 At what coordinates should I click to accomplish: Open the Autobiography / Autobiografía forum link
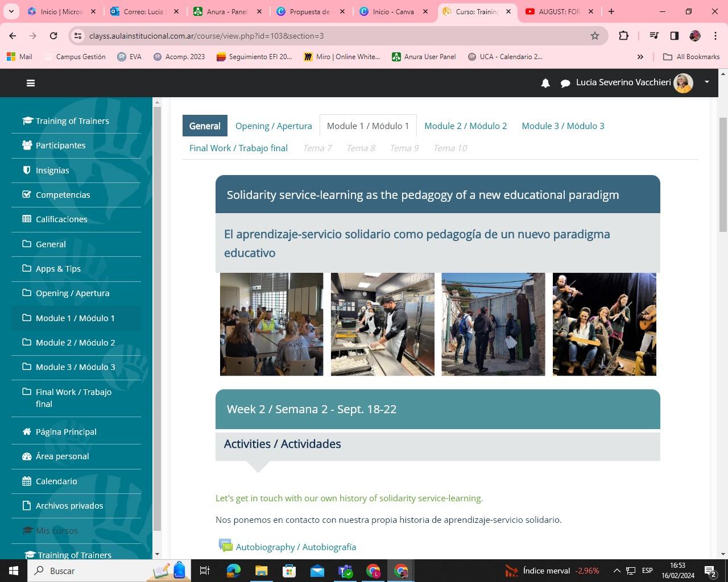296,547
